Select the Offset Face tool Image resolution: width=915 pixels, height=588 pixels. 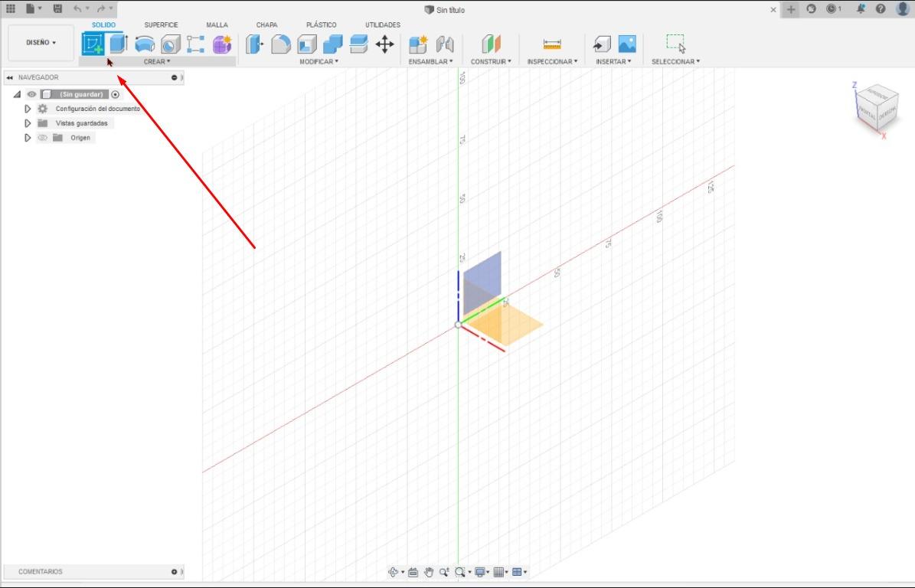pos(359,44)
